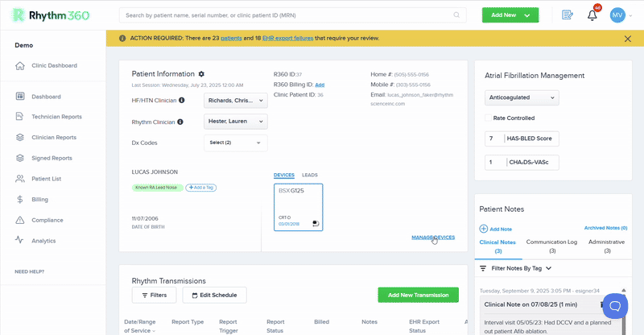The image size is (644, 335).
Task: Click the Rhythm360 logo
Action: [51, 15]
